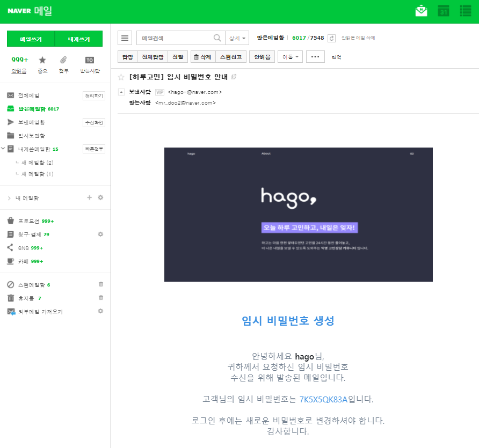Click recipient address mr_doo2@naver.com
The width and height of the screenshot is (479, 448).
click(185, 103)
